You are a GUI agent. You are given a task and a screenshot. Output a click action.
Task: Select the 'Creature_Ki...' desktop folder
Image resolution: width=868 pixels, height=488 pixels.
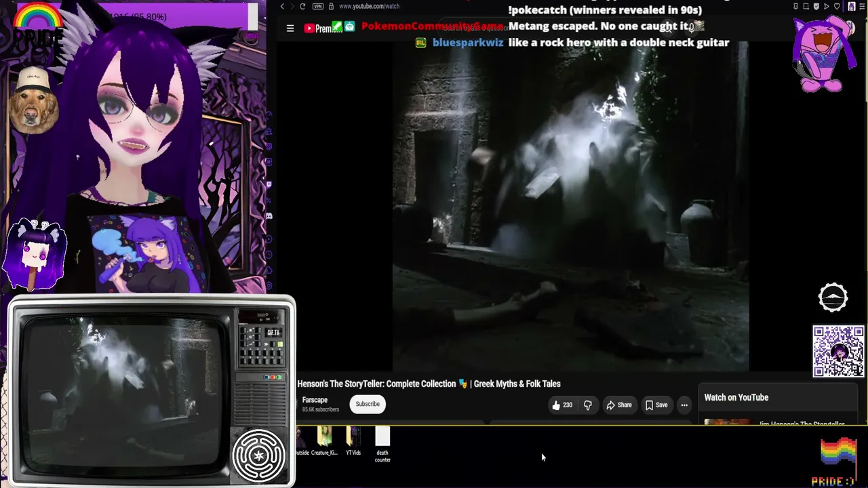(324, 441)
